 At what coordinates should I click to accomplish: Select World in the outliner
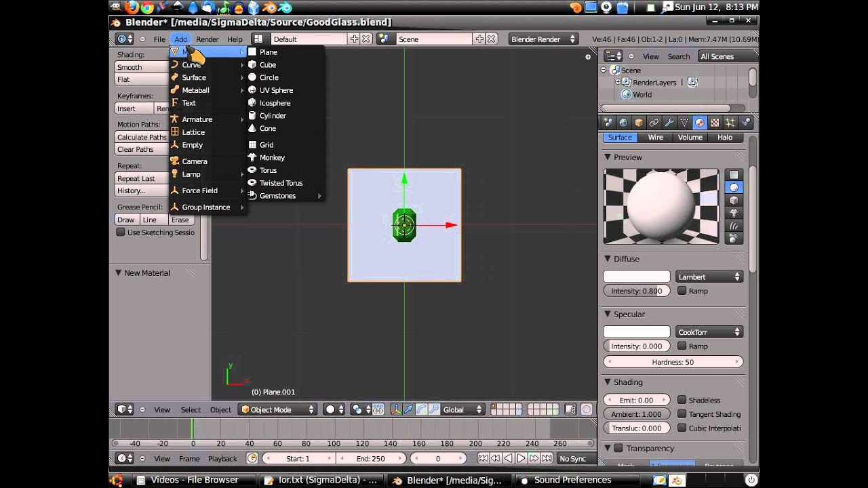(642, 94)
